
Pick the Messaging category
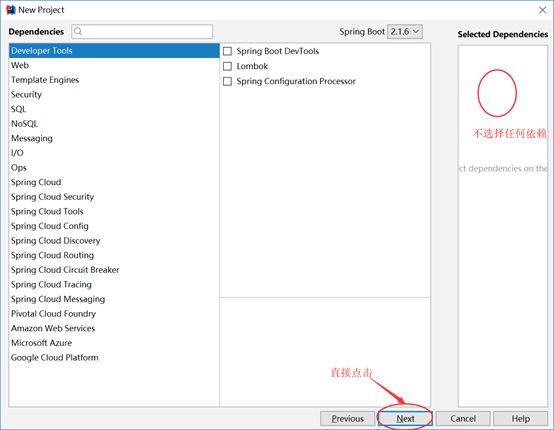coord(114,138)
